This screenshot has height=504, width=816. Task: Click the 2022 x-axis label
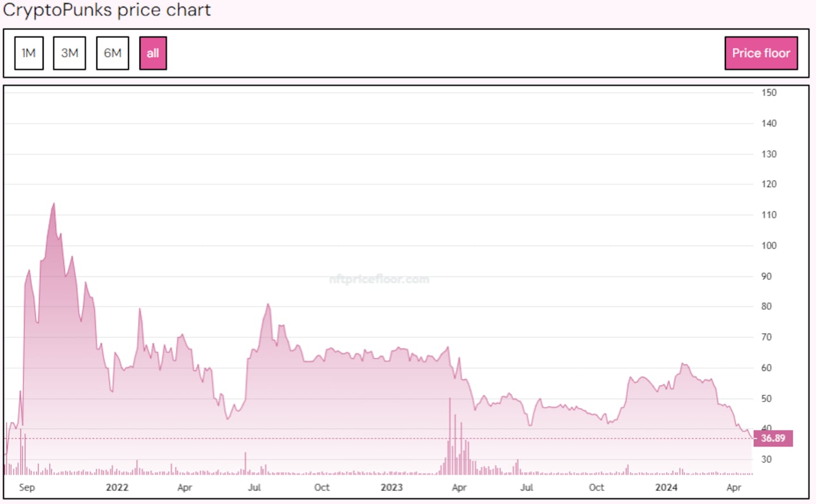[x=117, y=488]
